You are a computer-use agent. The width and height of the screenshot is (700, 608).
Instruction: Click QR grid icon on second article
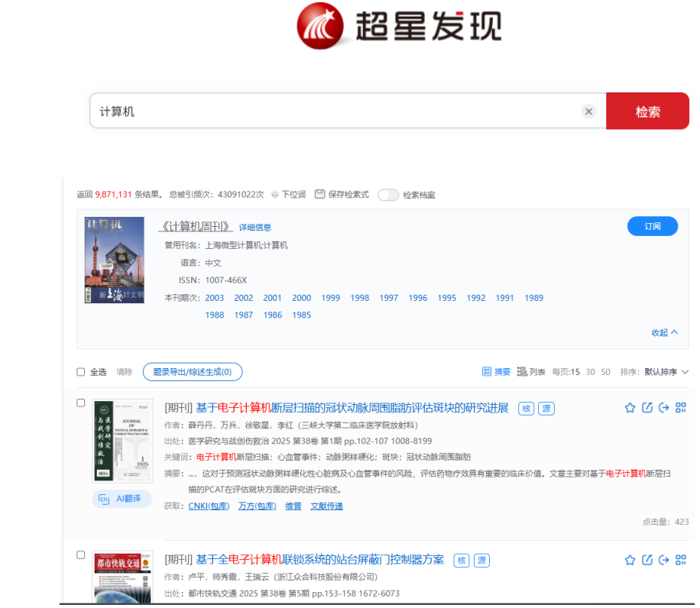(x=681, y=560)
